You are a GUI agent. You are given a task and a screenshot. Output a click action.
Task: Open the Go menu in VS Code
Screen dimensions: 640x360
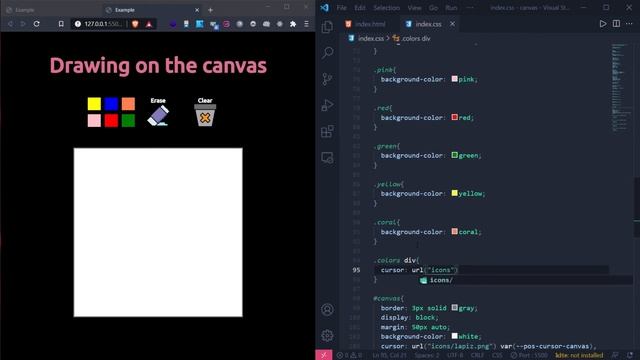[x=433, y=8]
